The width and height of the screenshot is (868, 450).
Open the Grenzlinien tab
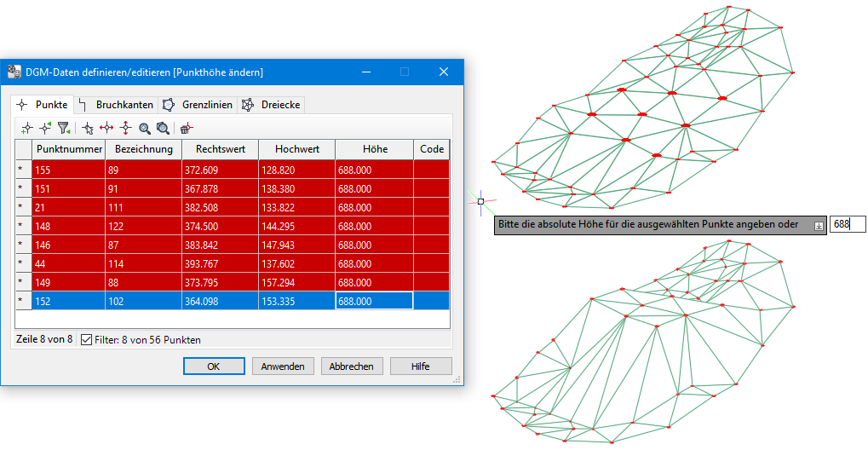[198, 105]
